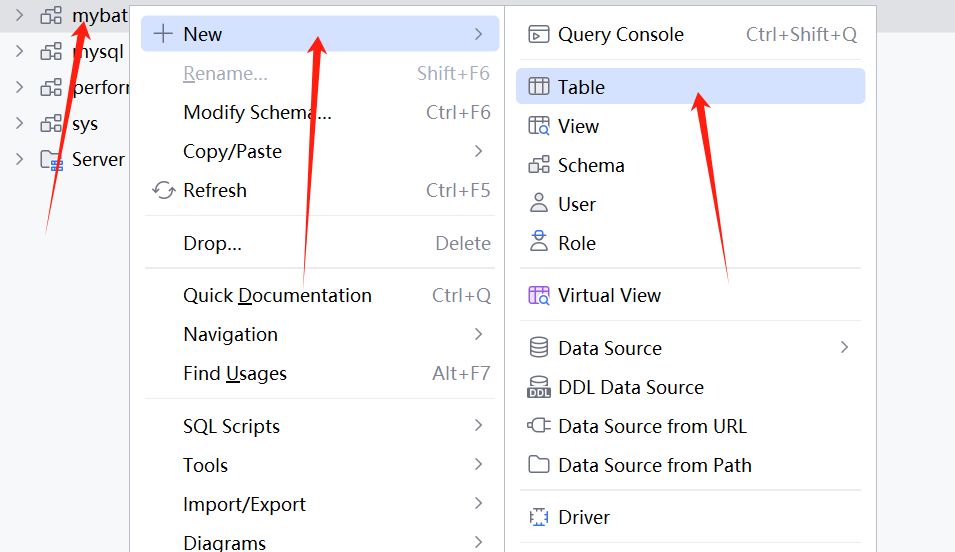Click the Query Console icon
This screenshot has height=552, width=955.
tap(538, 35)
